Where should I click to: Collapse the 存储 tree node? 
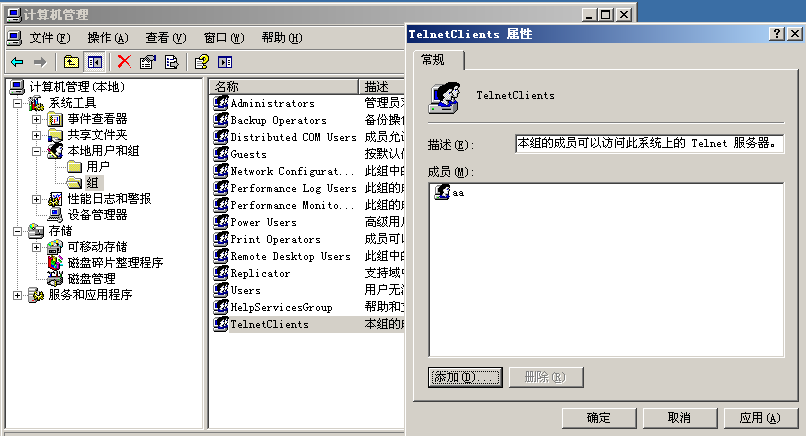17,231
